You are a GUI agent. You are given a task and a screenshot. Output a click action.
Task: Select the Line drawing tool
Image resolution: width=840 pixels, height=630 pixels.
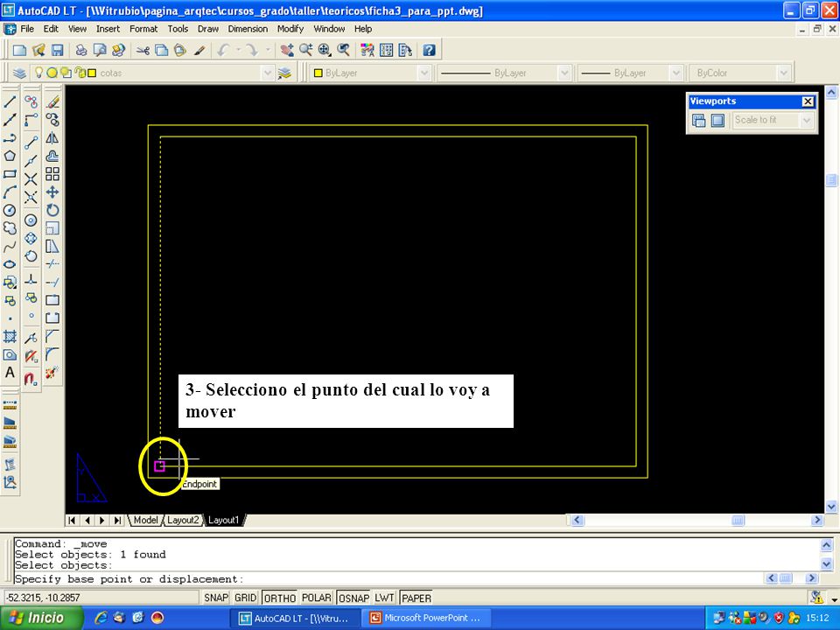(10, 101)
